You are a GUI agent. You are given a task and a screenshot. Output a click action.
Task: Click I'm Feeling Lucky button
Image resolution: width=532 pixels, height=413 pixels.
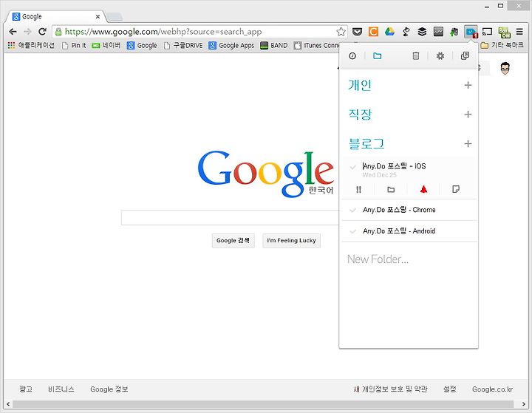coord(291,241)
